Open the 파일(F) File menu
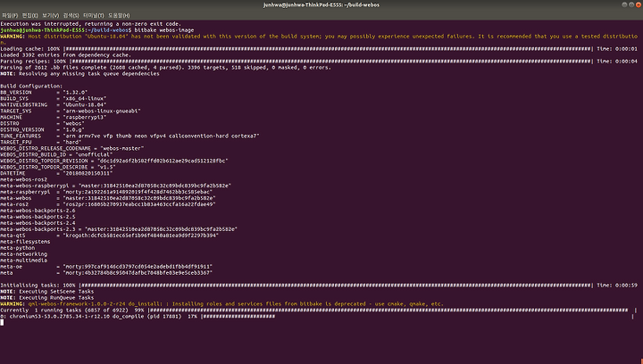 tap(10, 15)
